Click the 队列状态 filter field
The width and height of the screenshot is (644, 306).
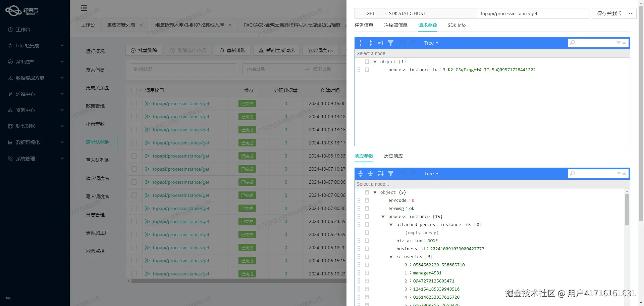(x=183, y=69)
